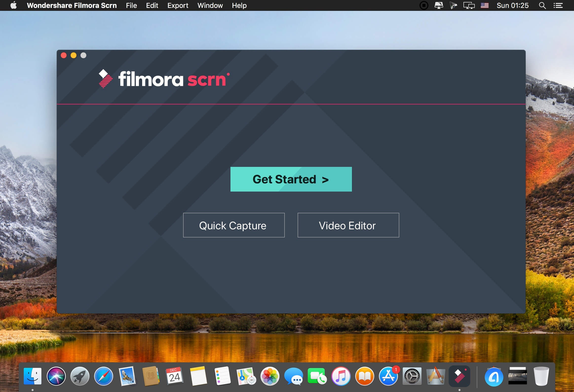574x392 pixels.
Task: Open iTunes from the Dock
Action: click(341, 376)
